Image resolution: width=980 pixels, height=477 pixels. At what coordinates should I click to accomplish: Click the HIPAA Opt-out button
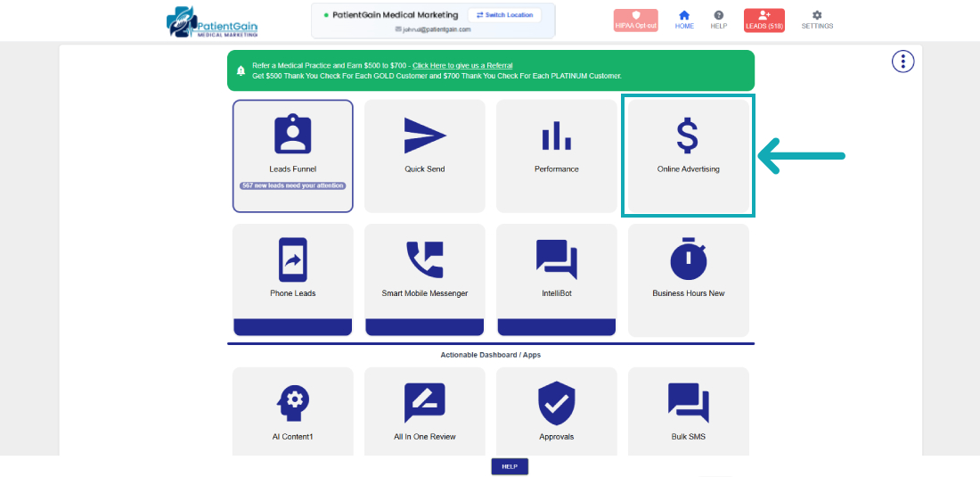point(635,20)
